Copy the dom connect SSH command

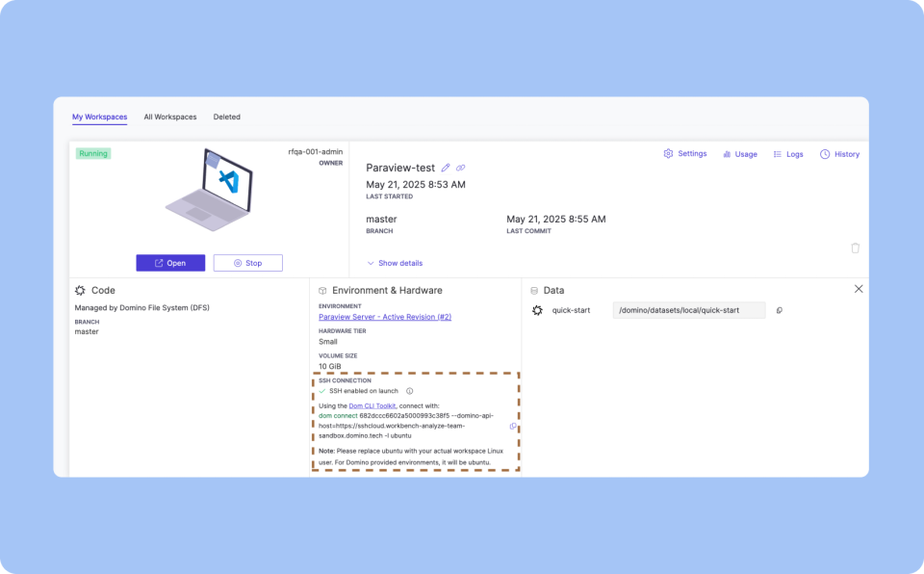[x=513, y=426]
